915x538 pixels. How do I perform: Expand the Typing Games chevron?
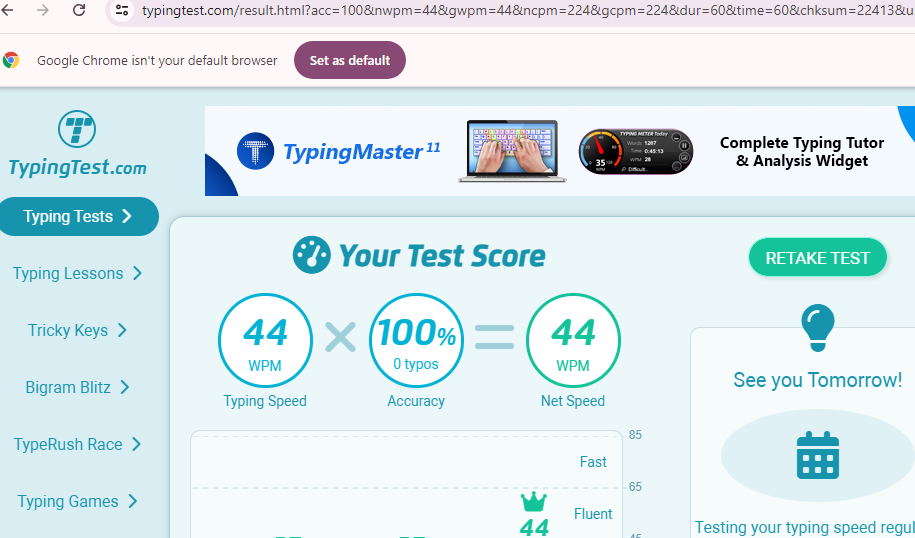(132, 501)
